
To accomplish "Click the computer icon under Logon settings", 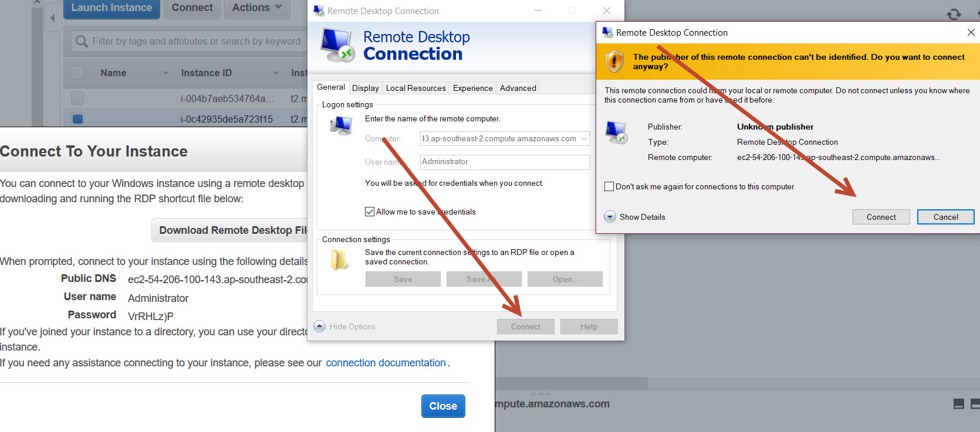I will tap(341, 125).
